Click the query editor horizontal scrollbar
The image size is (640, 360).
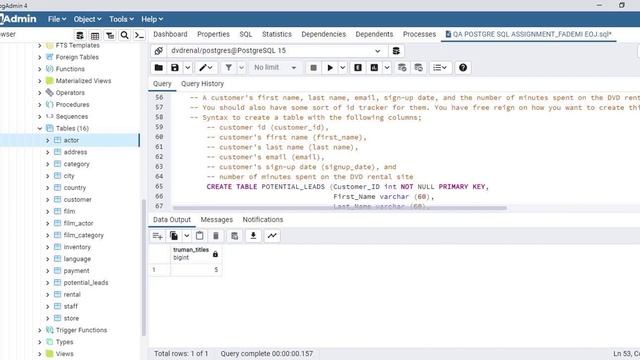pos(340,208)
